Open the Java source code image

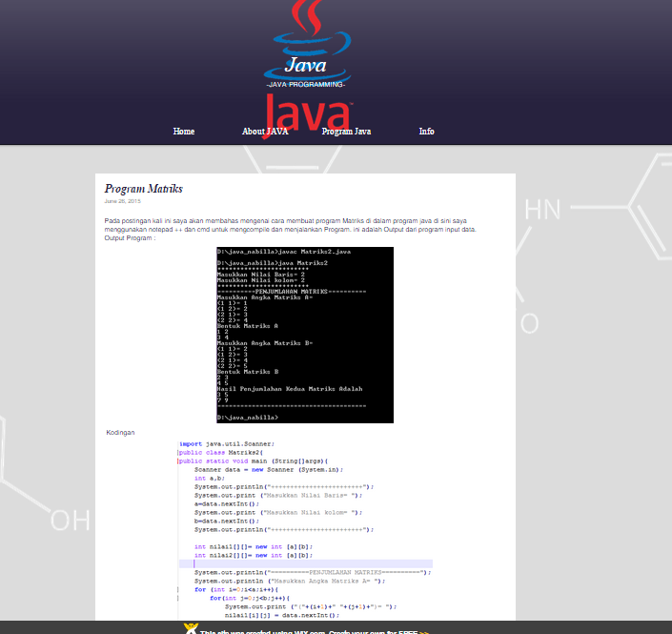click(305, 529)
